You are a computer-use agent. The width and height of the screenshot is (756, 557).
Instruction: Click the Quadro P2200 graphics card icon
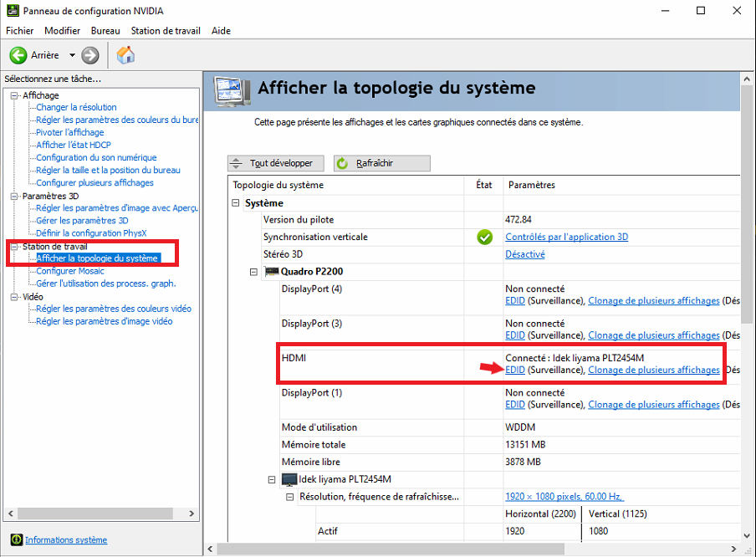(x=272, y=272)
